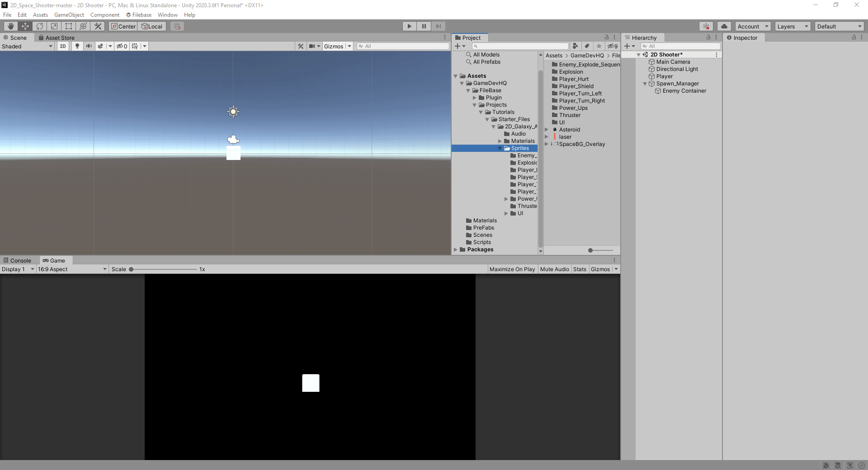Select the Scale tool

tap(54, 26)
